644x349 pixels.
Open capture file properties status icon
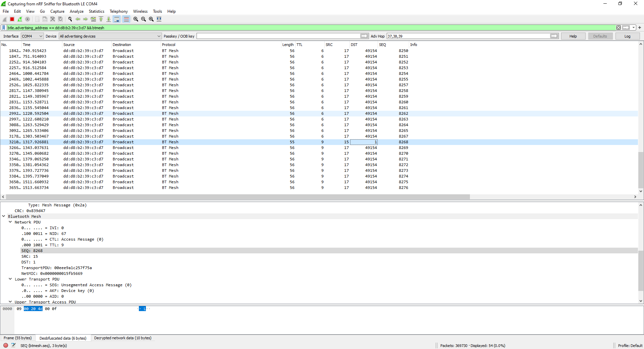[x=13, y=345]
